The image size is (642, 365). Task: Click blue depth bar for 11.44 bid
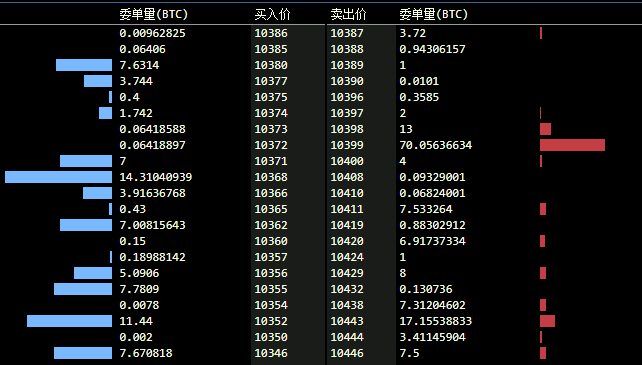70,321
